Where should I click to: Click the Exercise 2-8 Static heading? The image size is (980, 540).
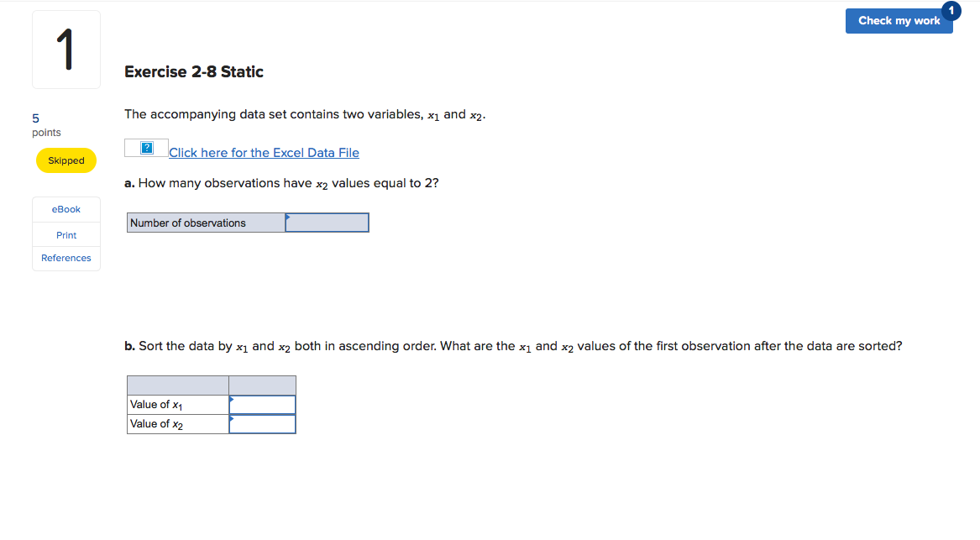pos(193,71)
